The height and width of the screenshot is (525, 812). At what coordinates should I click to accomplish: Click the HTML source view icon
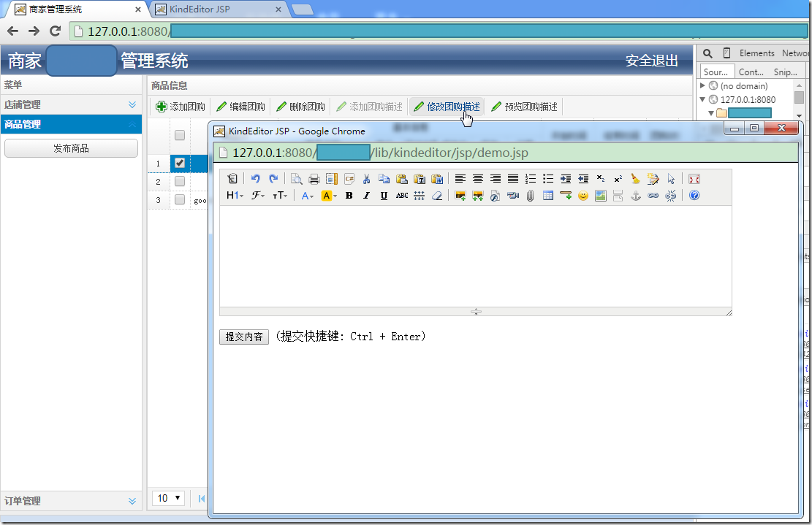(x=232, y=179)
